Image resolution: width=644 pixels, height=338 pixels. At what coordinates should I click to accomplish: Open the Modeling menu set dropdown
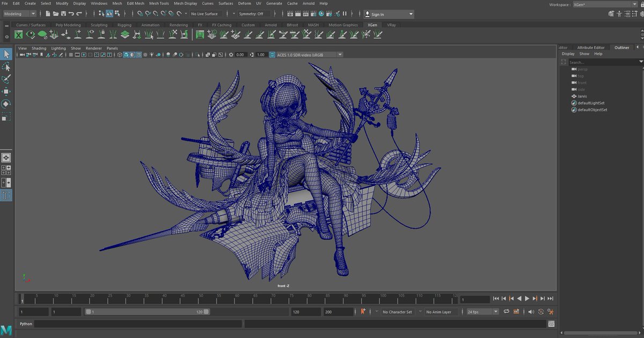(20, 13)
